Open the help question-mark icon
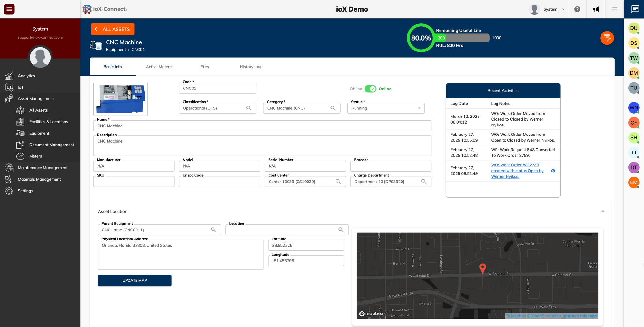Image resolution: width=644 pixels, height=327 pixels. pyautogui.click(x=577, y=9)
